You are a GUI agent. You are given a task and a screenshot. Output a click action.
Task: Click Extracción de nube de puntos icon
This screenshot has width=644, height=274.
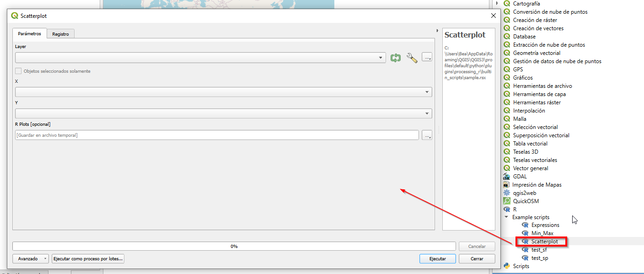[507, 45]
